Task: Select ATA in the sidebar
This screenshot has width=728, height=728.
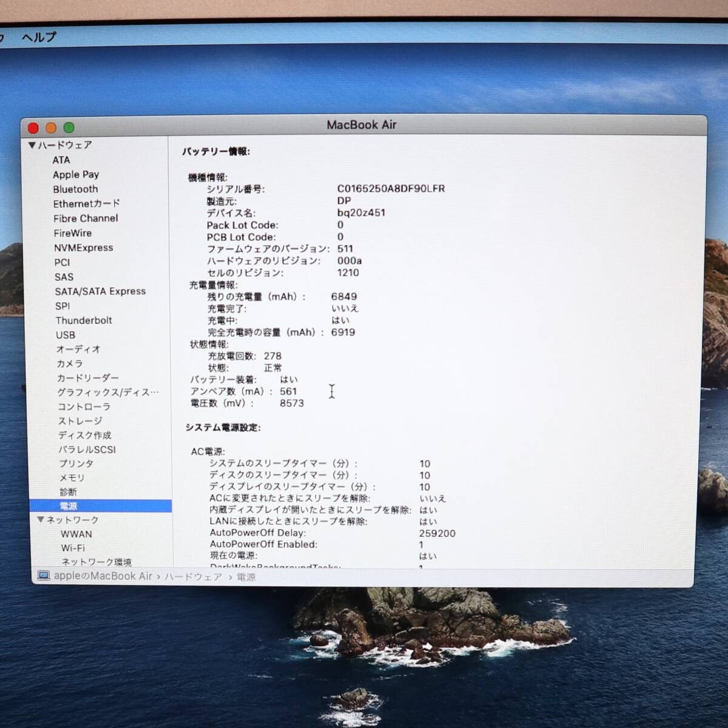Action: 61,160
